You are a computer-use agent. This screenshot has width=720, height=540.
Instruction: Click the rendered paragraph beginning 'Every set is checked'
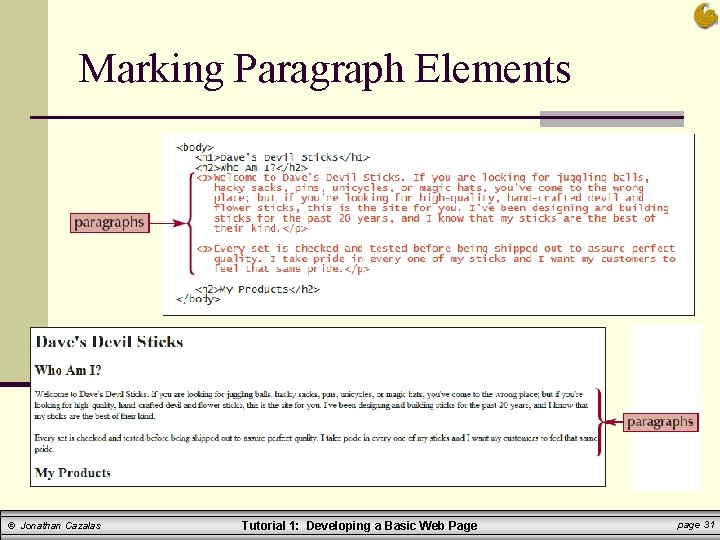[x=315, y=443]
